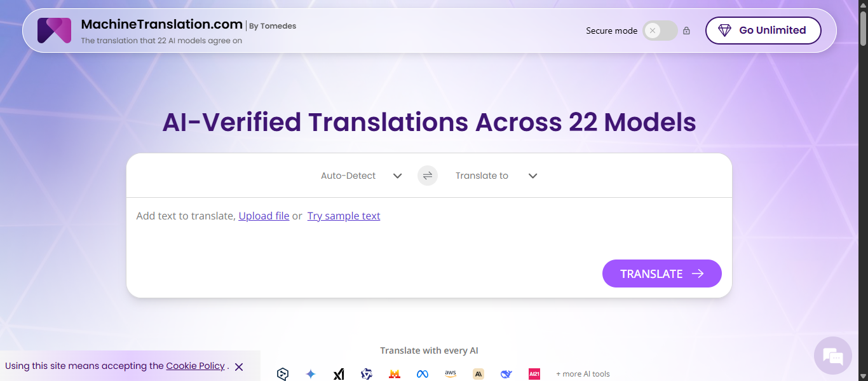Click the Go Unlimited button
The width and height of the screenshot is (868, 381).
click(763, 30)
